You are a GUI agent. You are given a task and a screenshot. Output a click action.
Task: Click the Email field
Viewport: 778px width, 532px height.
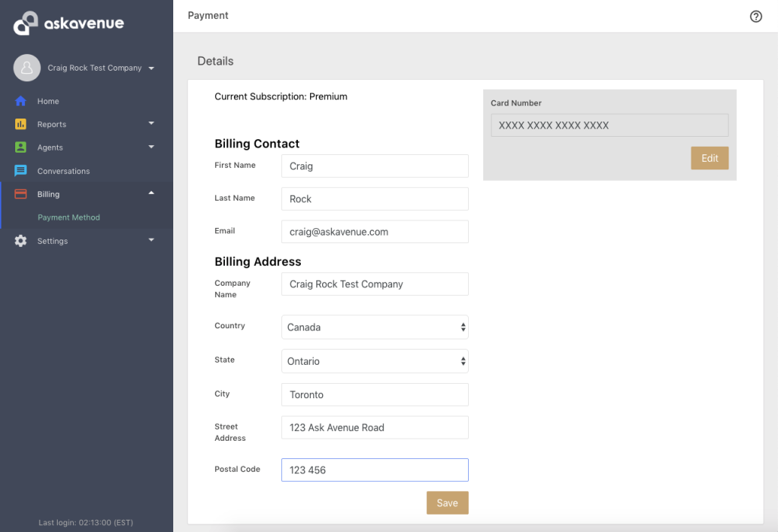coord(375,232)
